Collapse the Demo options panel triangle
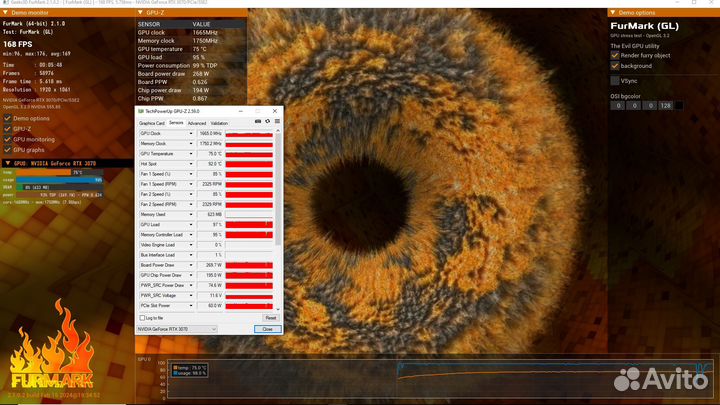720x405 pixels. point(613,13)
